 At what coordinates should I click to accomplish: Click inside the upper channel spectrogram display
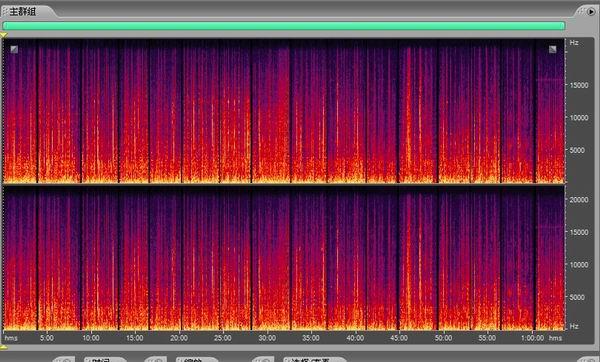(284, 111)
